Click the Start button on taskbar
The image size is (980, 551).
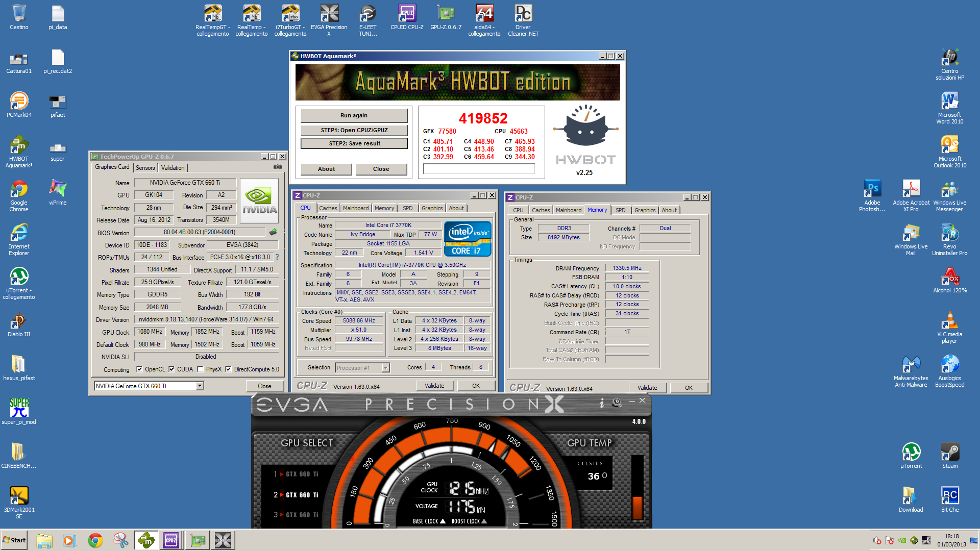(x=14, y=540)
